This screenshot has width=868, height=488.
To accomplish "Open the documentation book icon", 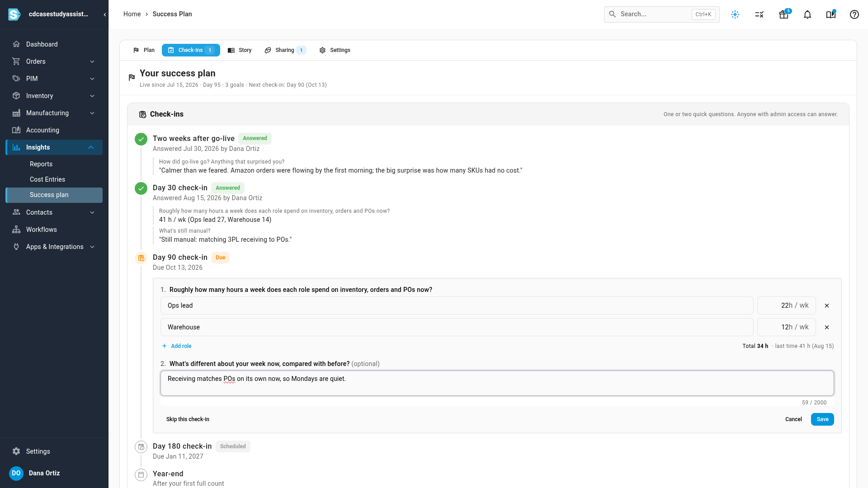I will point(831,14).
